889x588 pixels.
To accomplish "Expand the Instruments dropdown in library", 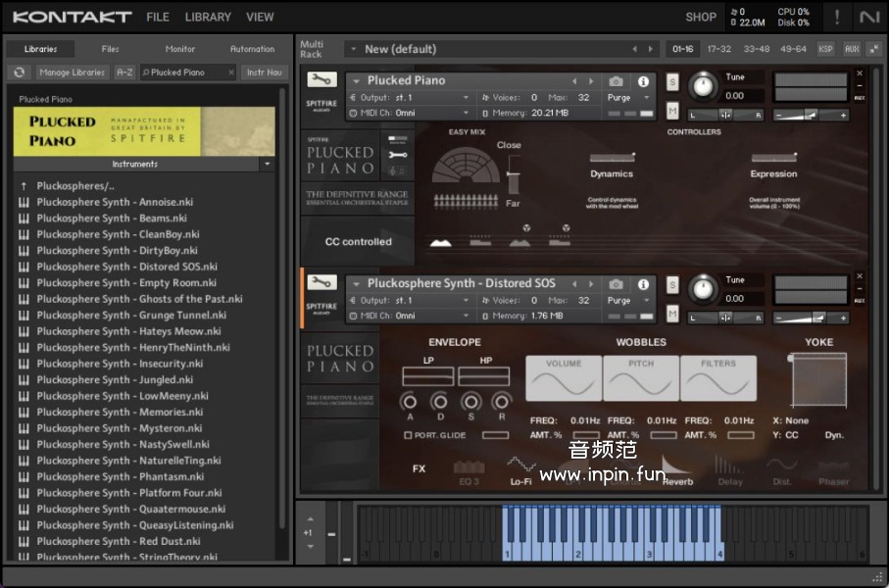I will pos(267,165).
